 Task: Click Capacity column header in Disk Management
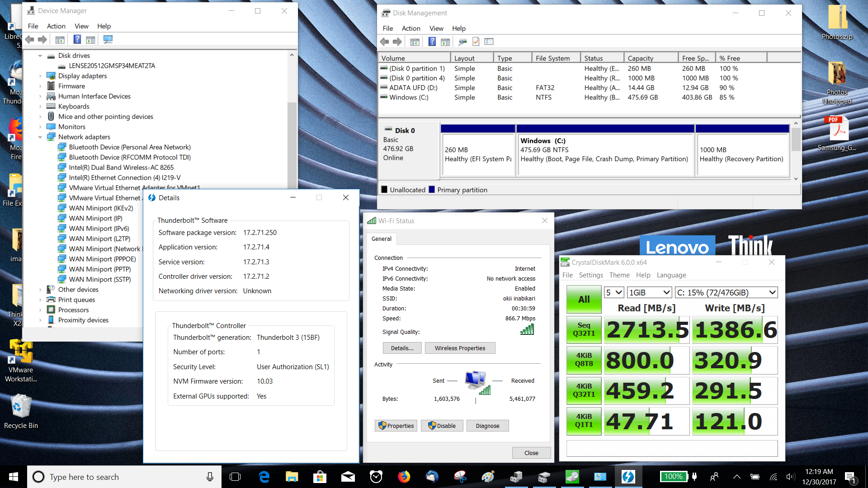[651, 58]
